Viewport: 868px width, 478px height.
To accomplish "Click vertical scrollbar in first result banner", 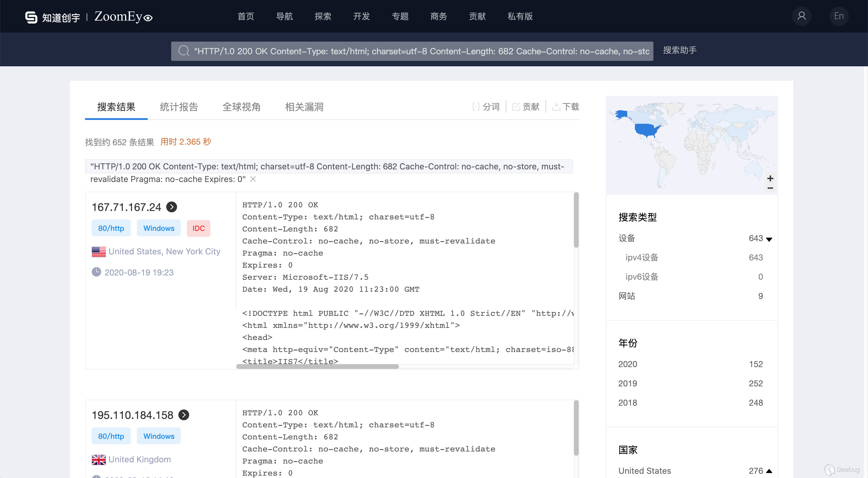I will (576, 220).
